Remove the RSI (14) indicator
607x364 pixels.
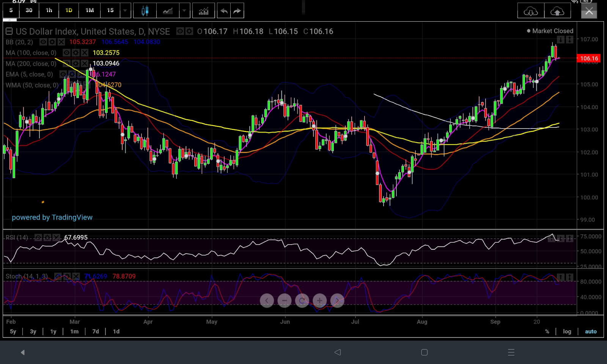tap(56, 237)
